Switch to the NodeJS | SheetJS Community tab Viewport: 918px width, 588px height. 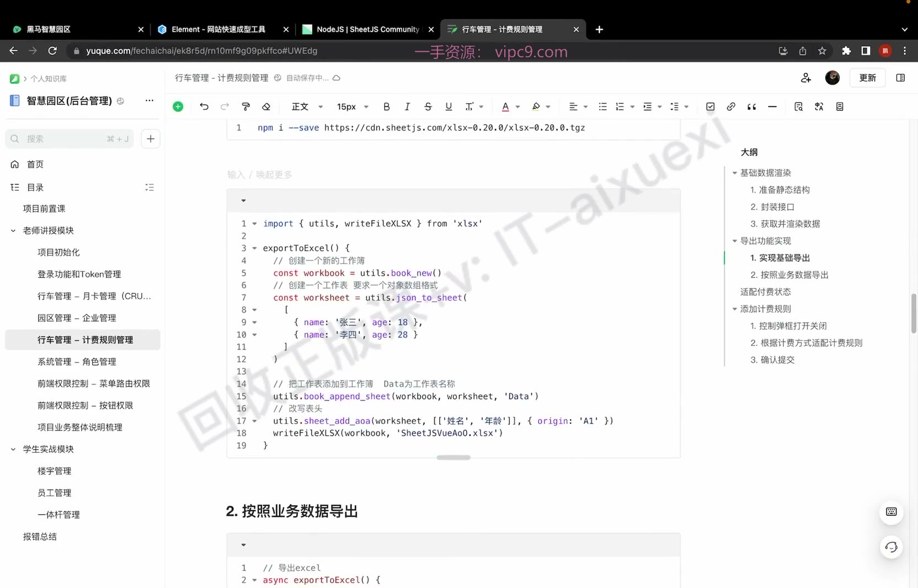tap(368, 29)
